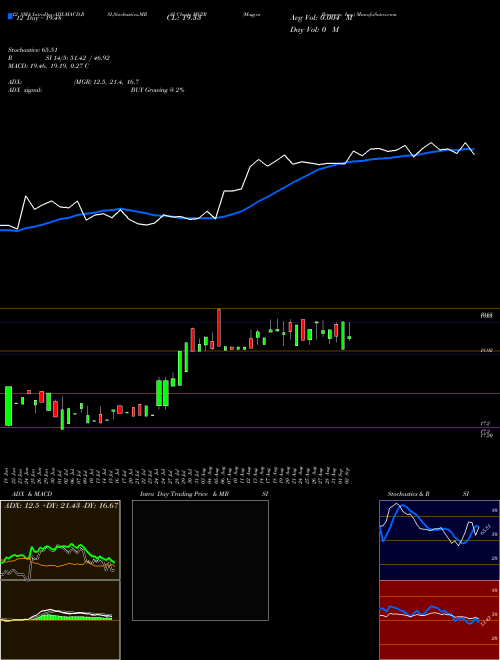
Task: Click the 63.51 value on the Stochastics chart
Action: click(x=485, y=528)
